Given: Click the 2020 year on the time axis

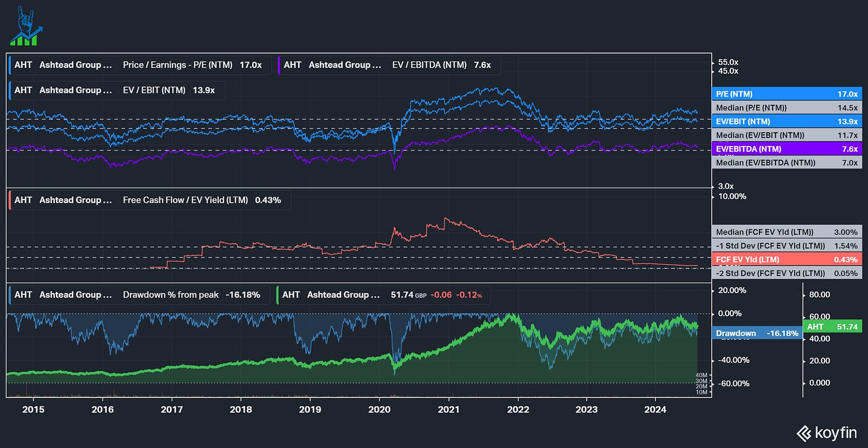Looking at the screenshot, I should tap(379, 409).
